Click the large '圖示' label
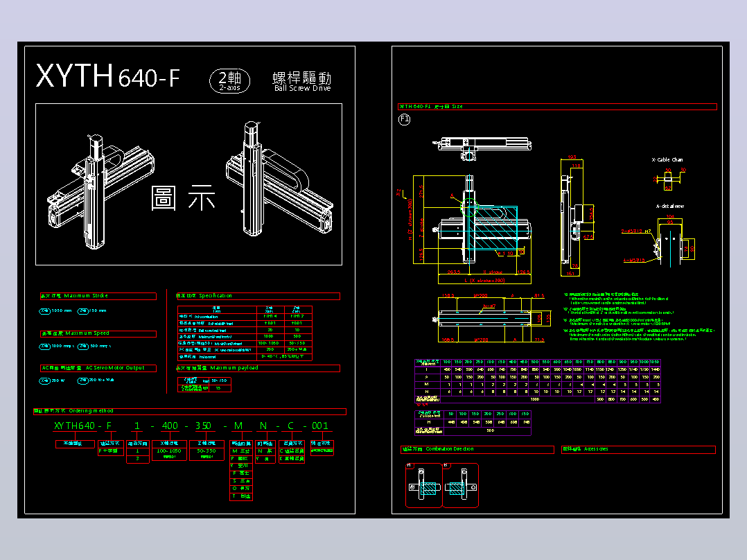The image size is (747, 560). [x=183, y=198]
